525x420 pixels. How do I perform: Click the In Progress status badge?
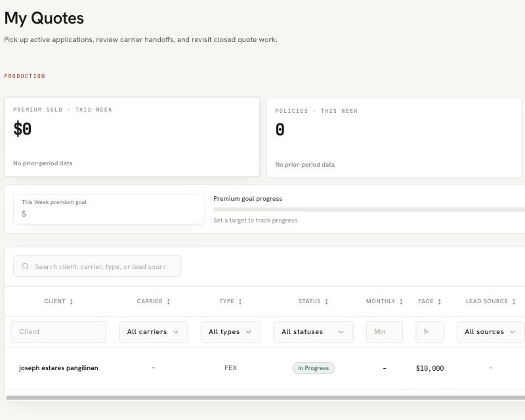click(x=314, y=368)
